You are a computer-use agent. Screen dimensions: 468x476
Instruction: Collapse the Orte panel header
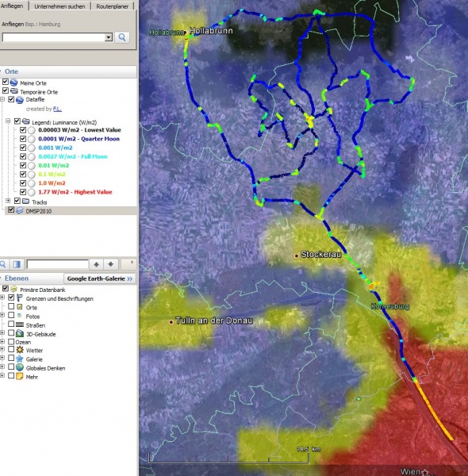(68, 71)
